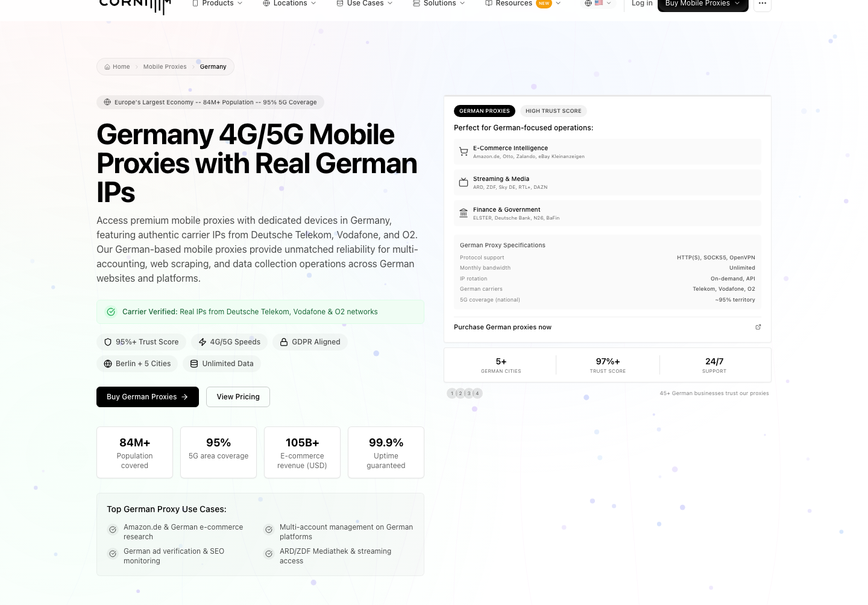The image size is (868, 605).
Task: Click 'Telekom, Vodafone, O2' carriers value
Action: [724, 289]
